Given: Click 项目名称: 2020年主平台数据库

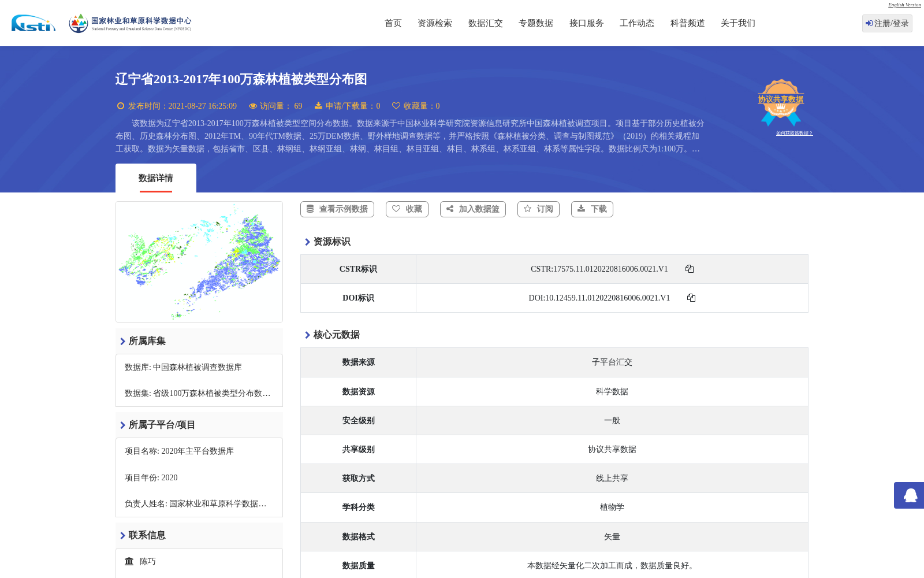Looking at the screenshot, I should pyautogui.click(x=180, y=451).
